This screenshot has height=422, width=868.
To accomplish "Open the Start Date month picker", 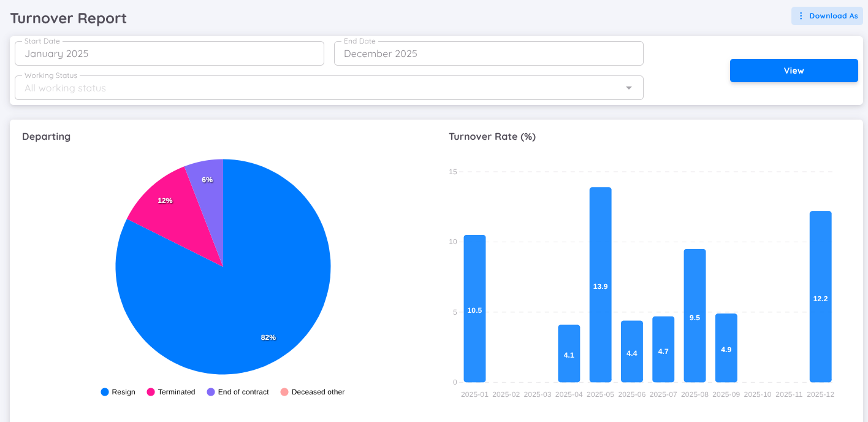I will coord(169,53).
